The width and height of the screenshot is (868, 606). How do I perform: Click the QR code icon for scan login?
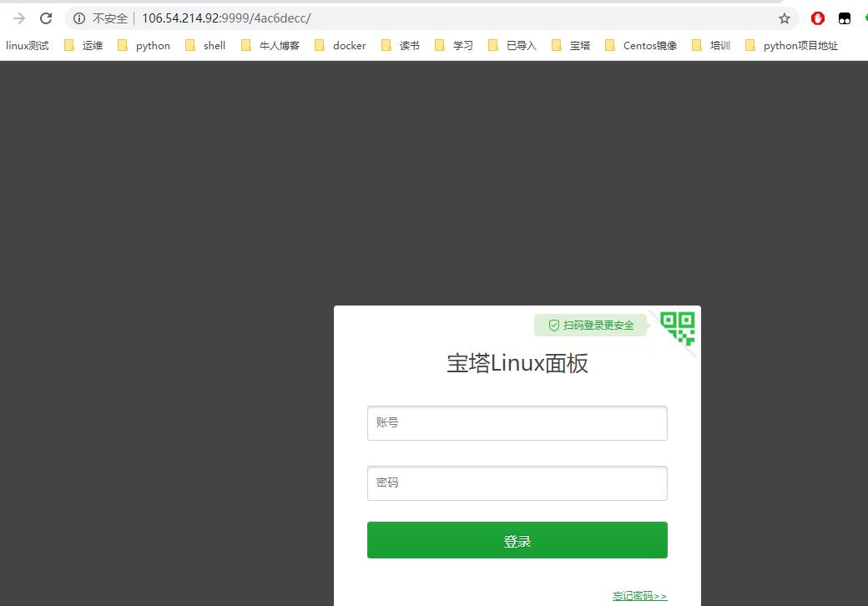tap(678, 329)
